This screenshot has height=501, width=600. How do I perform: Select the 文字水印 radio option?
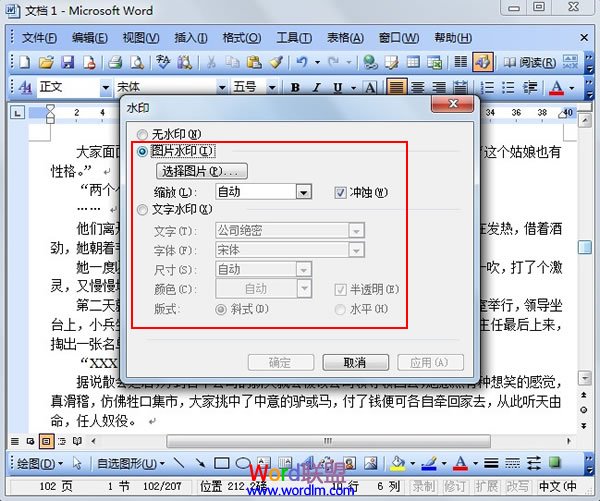(x=143, y=210)
